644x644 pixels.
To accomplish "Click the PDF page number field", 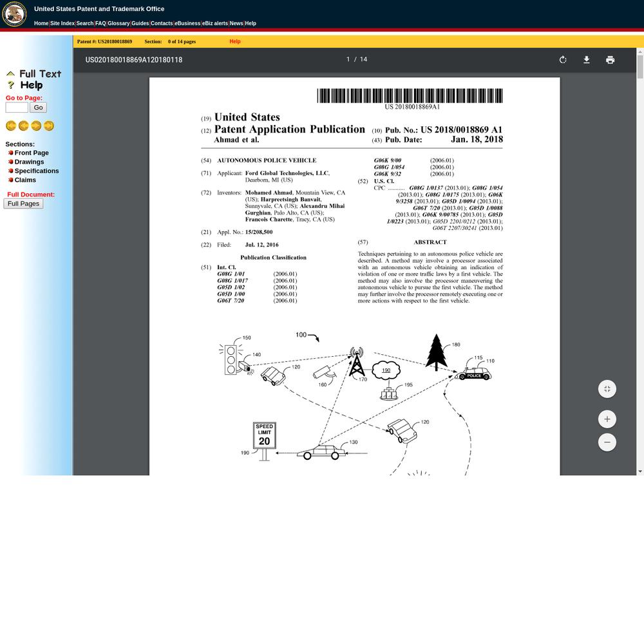I will pyautogui.click(x=348, y=59).
